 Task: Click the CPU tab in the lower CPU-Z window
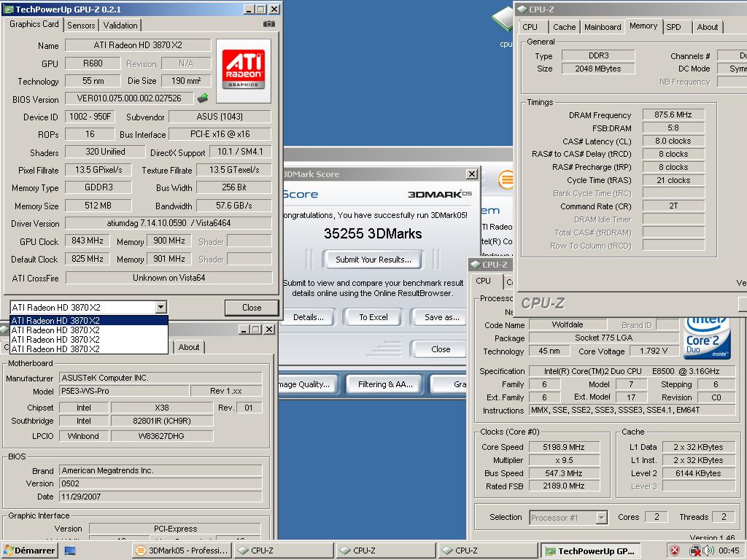click(483, 281)
